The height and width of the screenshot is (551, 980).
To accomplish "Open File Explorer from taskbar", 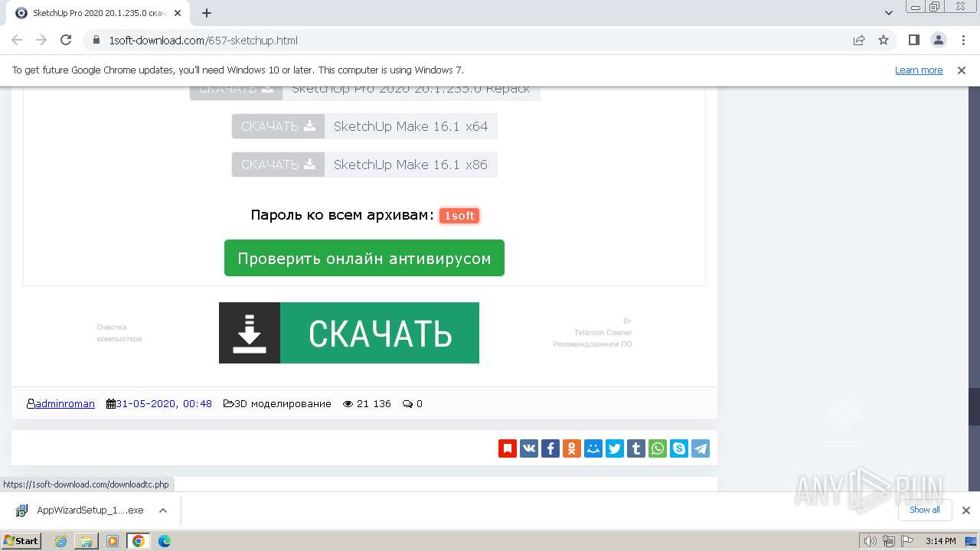I will (x=87, y=541).
